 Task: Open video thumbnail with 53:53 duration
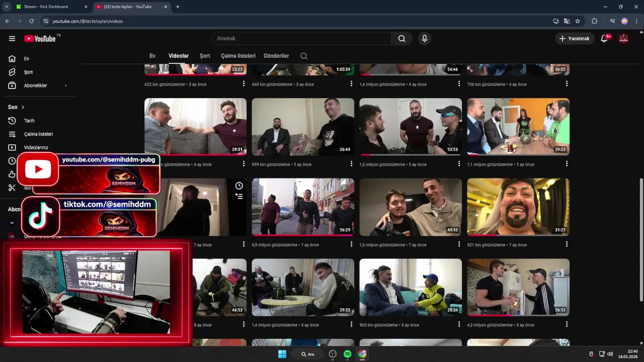[x=411, y=127]
